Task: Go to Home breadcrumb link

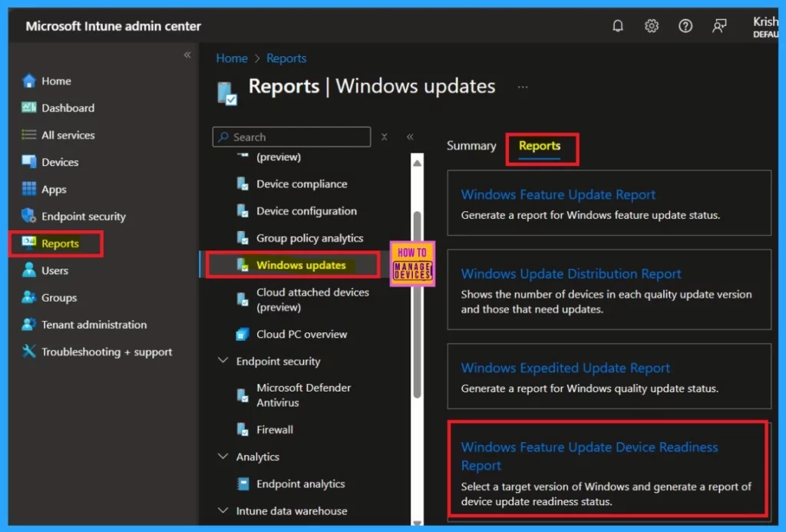Action: pos(232,58)
